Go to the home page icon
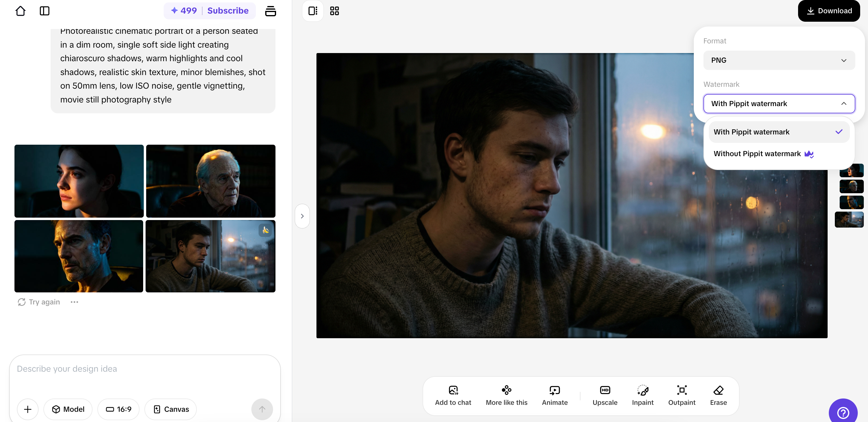This screenshot has width=868, height=422. [x=20, y=11]
